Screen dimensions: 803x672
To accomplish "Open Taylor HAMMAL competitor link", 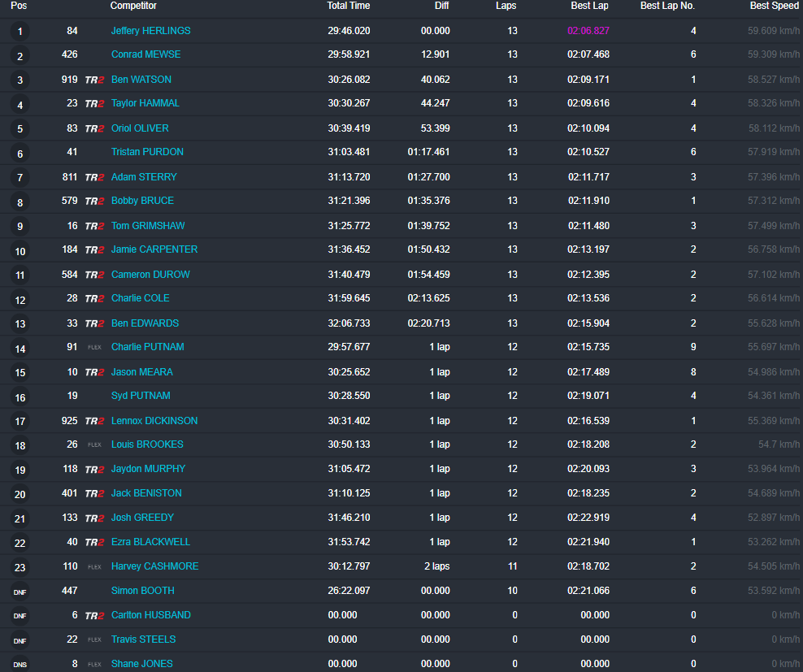I will coord(145,103).
